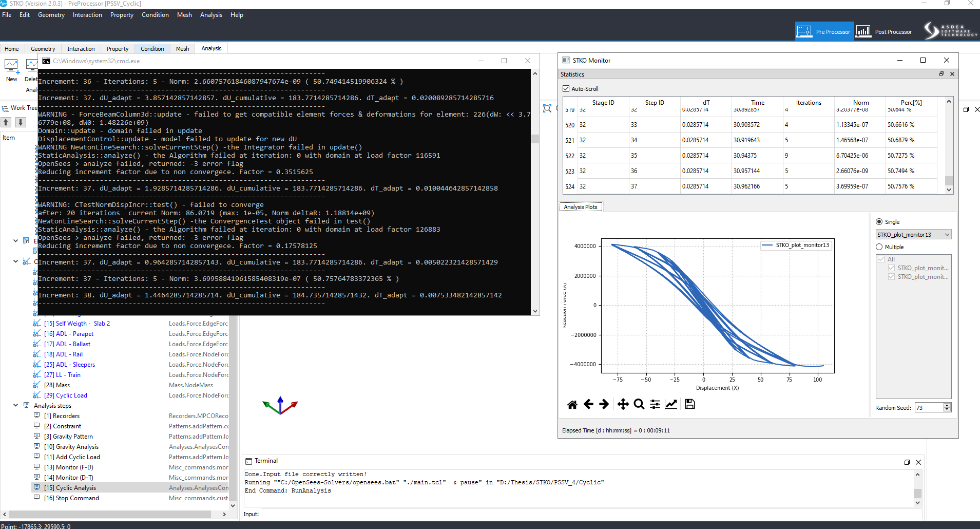
Task: Collapse the Analysis steps tree node
Action: [x=15, y=405]
